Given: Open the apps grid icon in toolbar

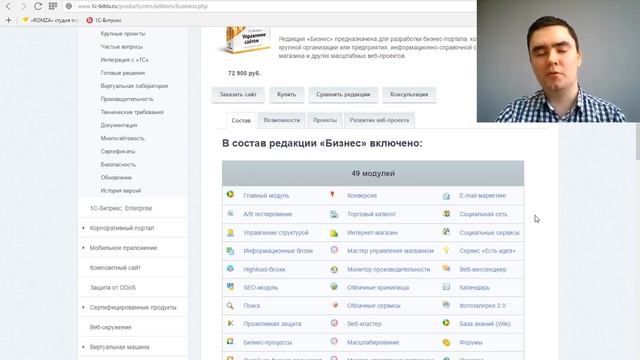Looking at the screenshot, I should (53, 6).
